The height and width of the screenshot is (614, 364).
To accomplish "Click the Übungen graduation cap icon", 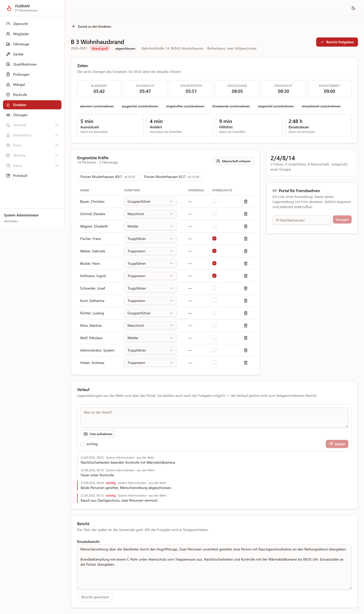I will click(8, 115).
